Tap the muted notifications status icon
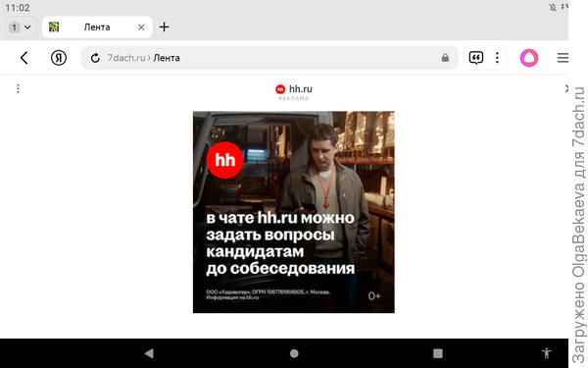Screen dimensions: 588x368 (x=553, y=7)
